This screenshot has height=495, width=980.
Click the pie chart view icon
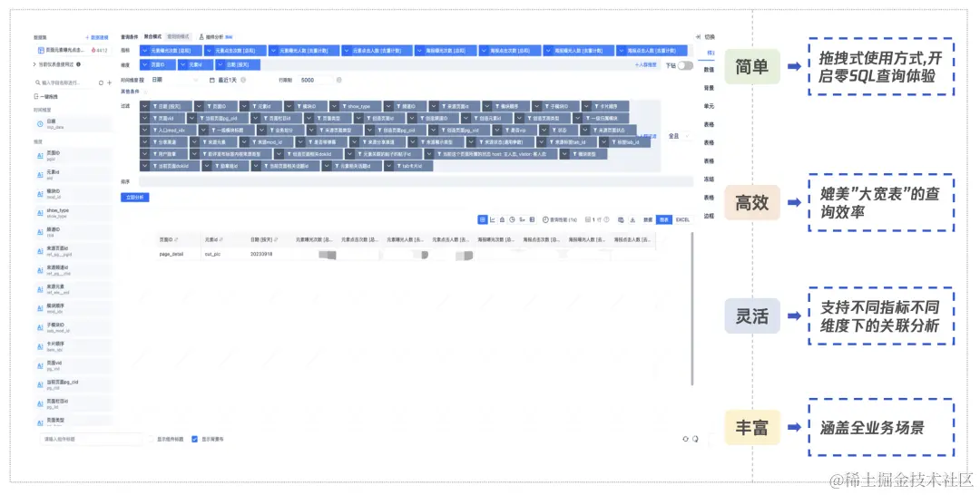click(x=512, y=219)
